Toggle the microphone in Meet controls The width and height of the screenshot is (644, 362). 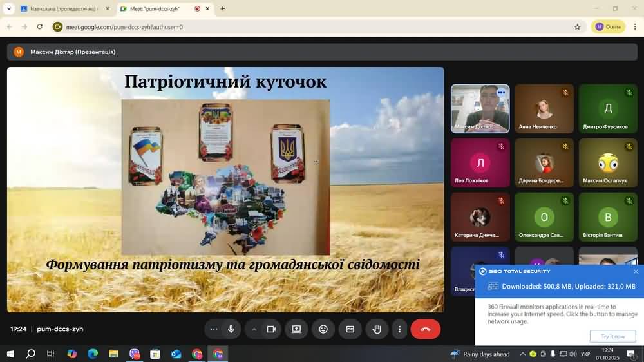[x=231, y=329]
